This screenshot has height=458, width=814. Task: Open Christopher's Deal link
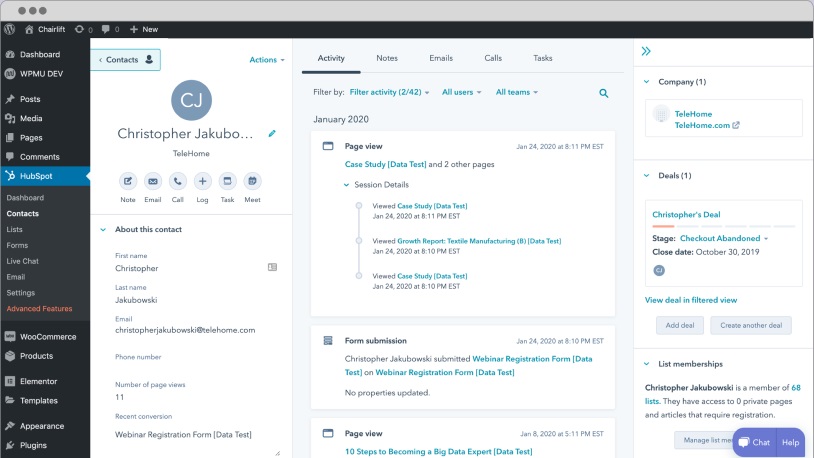point(686,214)
